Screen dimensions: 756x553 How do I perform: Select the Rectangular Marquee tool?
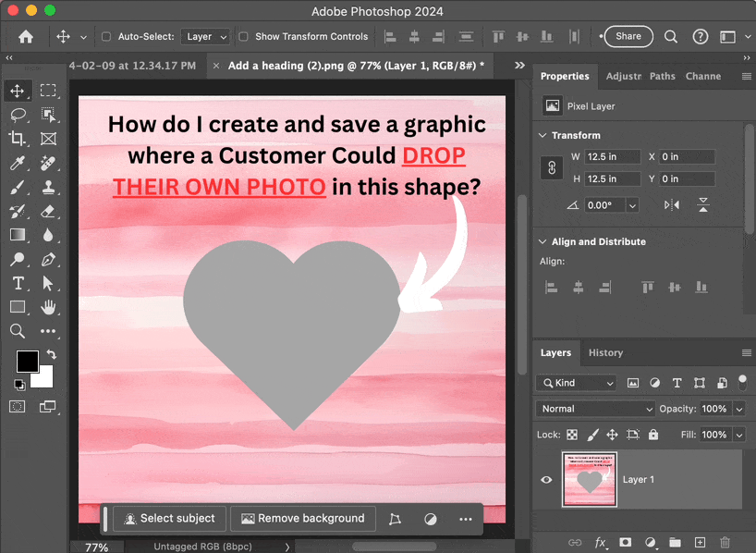tap(48, 91)
